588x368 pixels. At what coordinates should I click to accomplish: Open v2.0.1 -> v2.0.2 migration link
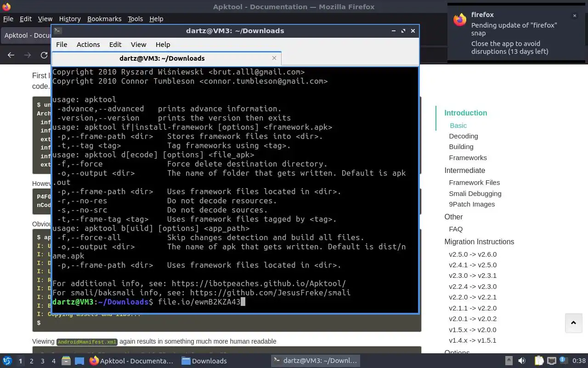coord(473,319)
